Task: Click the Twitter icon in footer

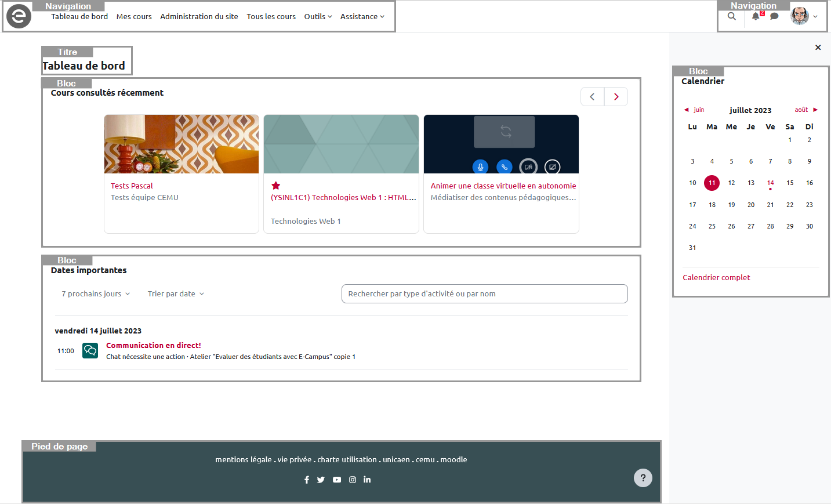Action: (x=321, y=480)
